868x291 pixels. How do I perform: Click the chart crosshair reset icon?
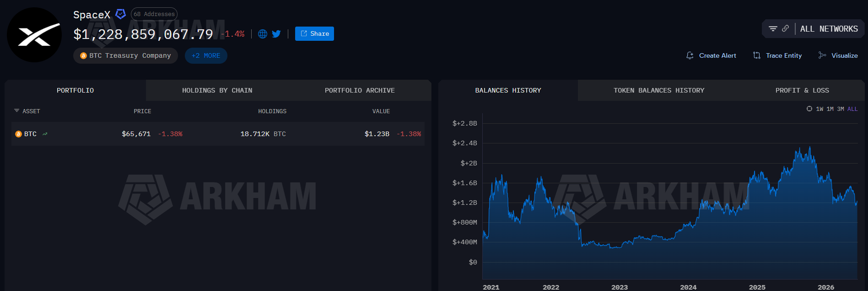click(809, 109)
